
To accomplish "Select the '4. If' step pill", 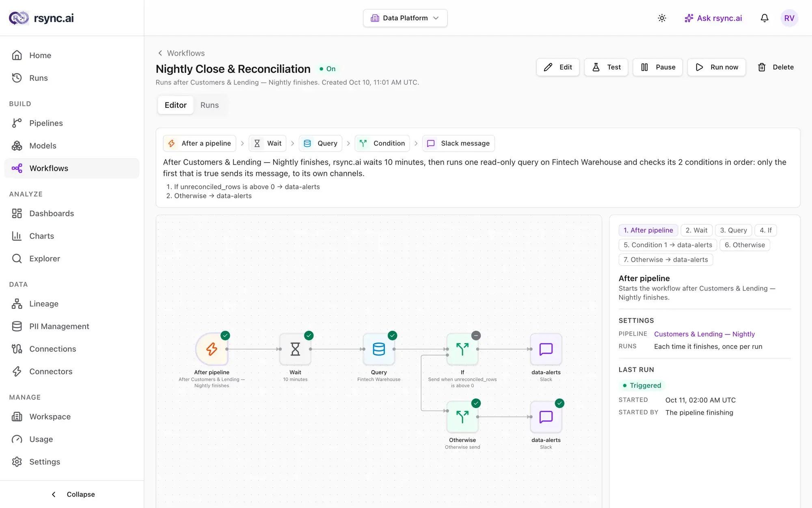I will pyautogui.click(x=766, y=230).
